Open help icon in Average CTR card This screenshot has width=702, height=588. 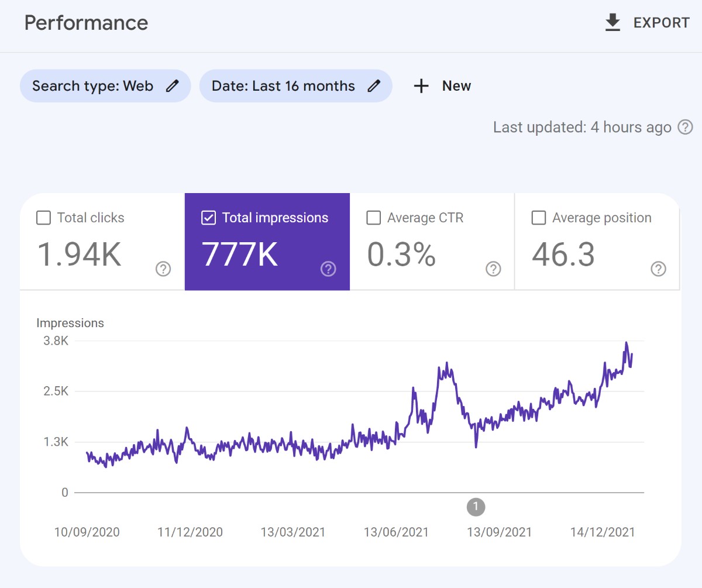pos(493,269)
